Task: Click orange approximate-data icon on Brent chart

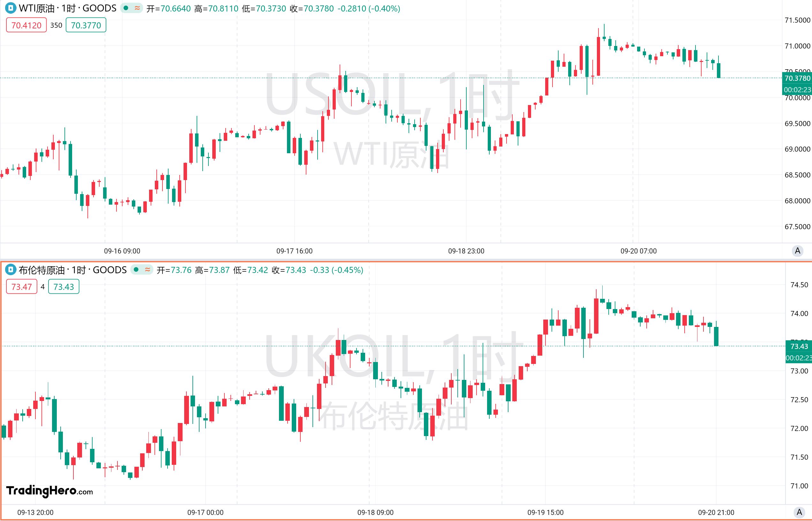Action: (x=147, y=270)
